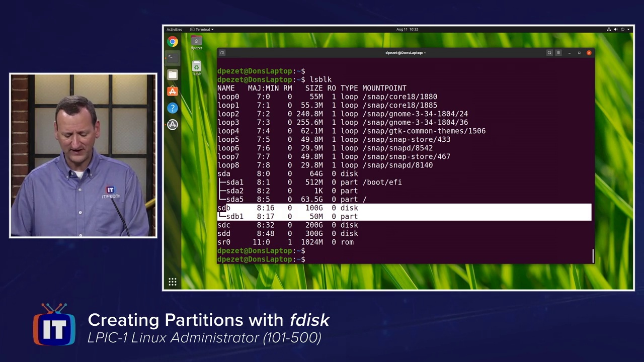Open the Aug 11 10:32 clock menu
Viewport: 644px width, 362px height.
tap(407, 29)
